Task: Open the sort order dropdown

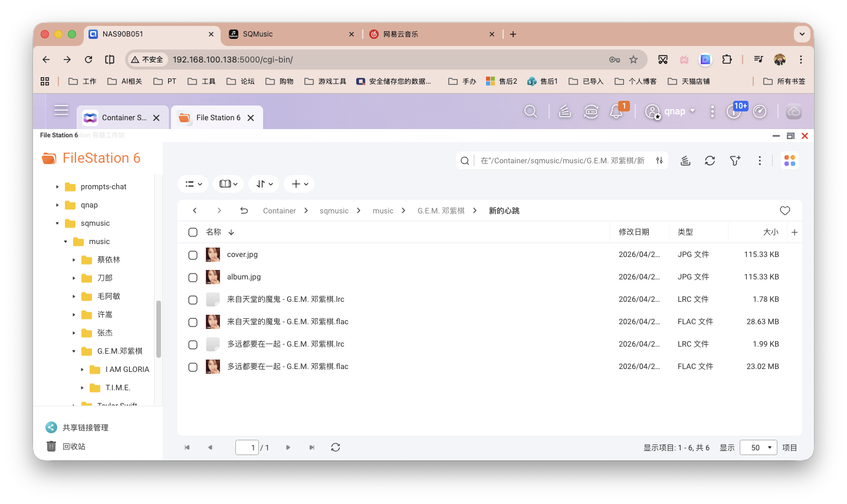Action: 264,183
